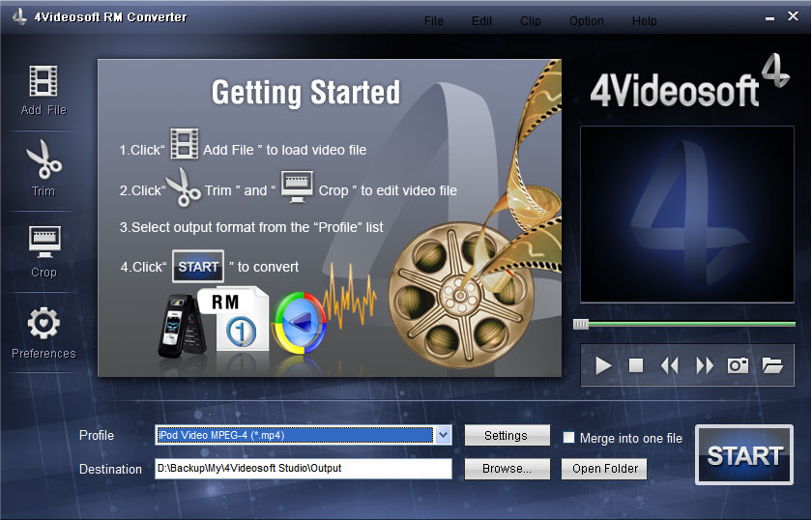Stop the video playback
Viewport: 812px width, 520px height.
(x=636, y=365)
